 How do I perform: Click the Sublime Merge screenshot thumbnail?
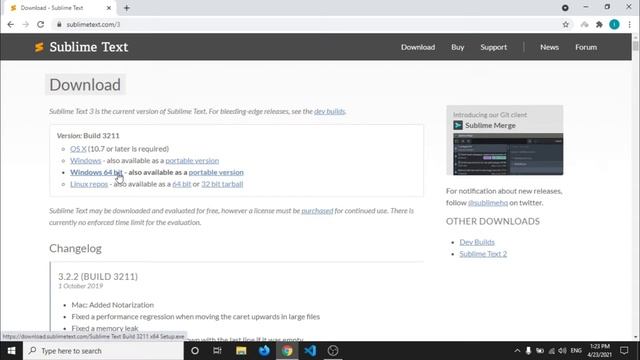(508, 154)
